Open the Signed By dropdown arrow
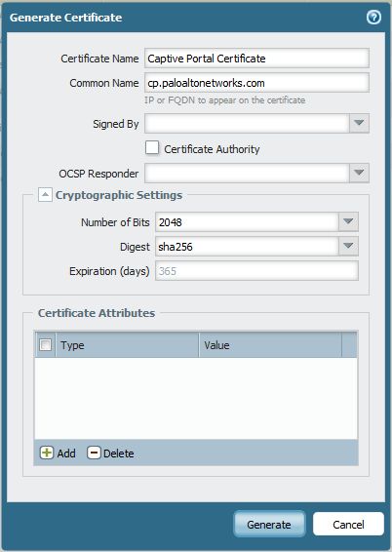The width and height of the screenshot is (392, 552). pyautogui.click(x=359, y=123)
